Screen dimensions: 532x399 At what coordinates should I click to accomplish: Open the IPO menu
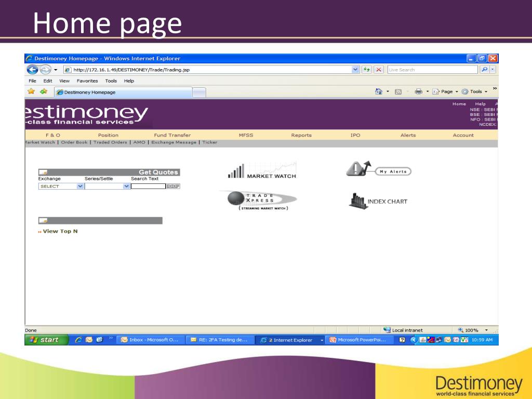(x=355, y=135)
